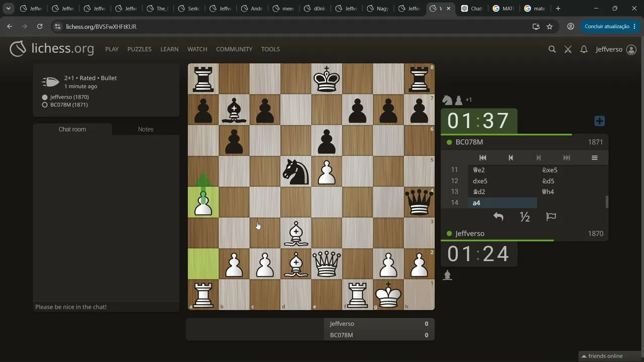The height and width of the screenshot is (362, 644).
Task: Select move Nd5 in the move list
Action: (x=571, y=181)
